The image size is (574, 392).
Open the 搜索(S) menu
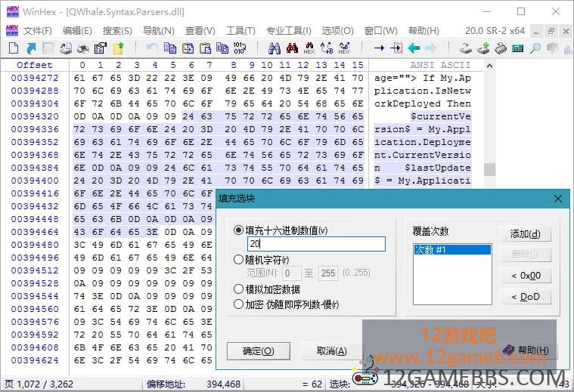coord(117,31)
